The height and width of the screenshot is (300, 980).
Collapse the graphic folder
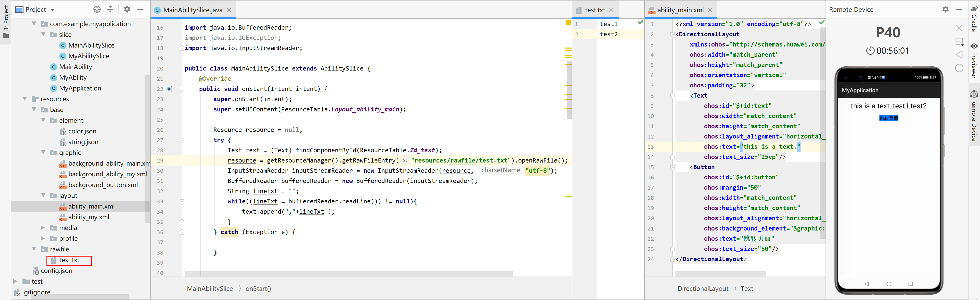tap(43, 152)
